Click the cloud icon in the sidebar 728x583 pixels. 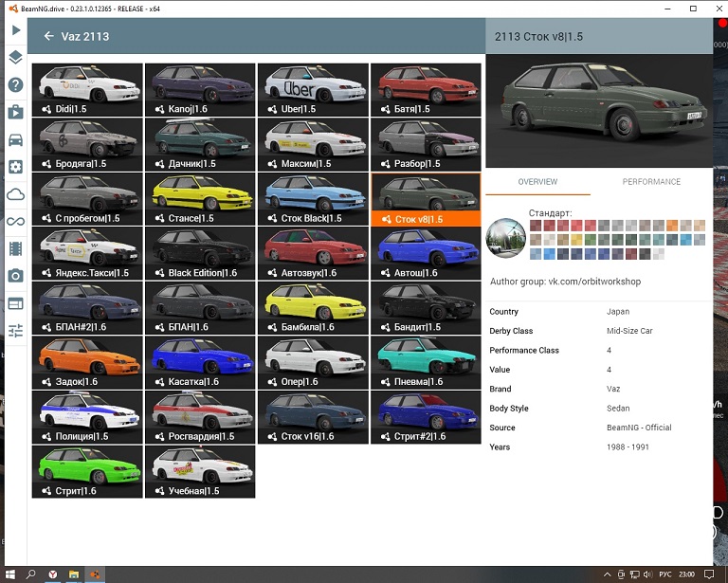tap(15, 194)
